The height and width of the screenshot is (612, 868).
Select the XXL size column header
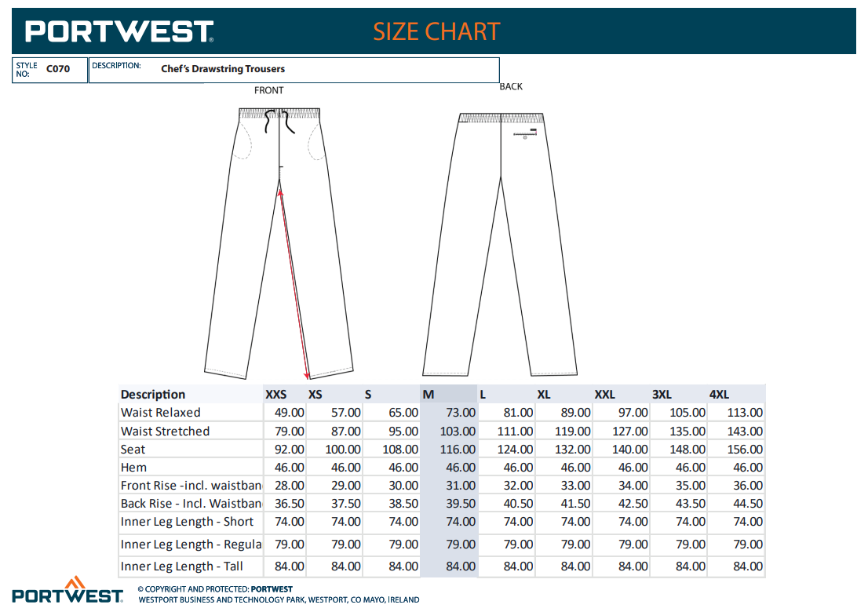click(604, 395)
